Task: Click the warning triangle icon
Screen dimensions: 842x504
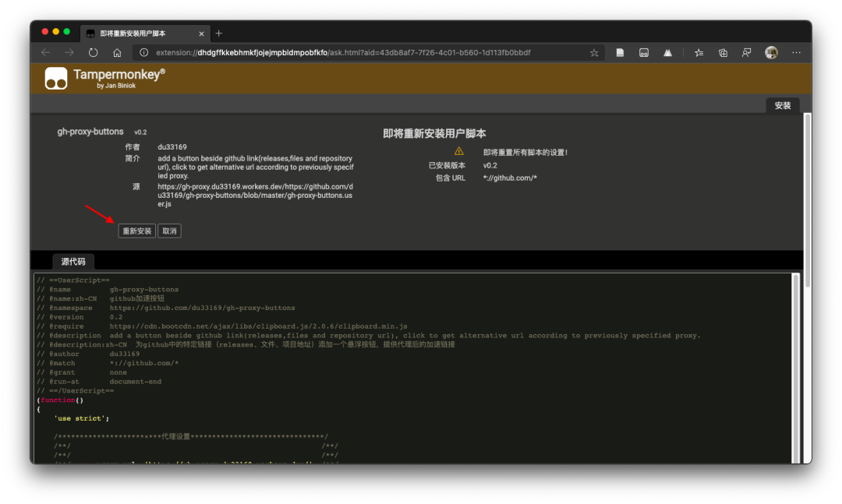Action: click(x=458, y=151)
